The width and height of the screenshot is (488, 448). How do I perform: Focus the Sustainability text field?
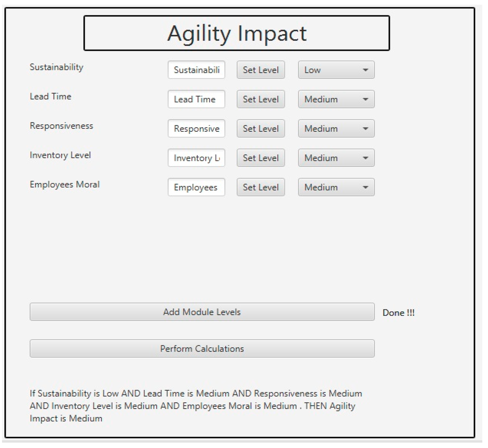pos(196,70)
